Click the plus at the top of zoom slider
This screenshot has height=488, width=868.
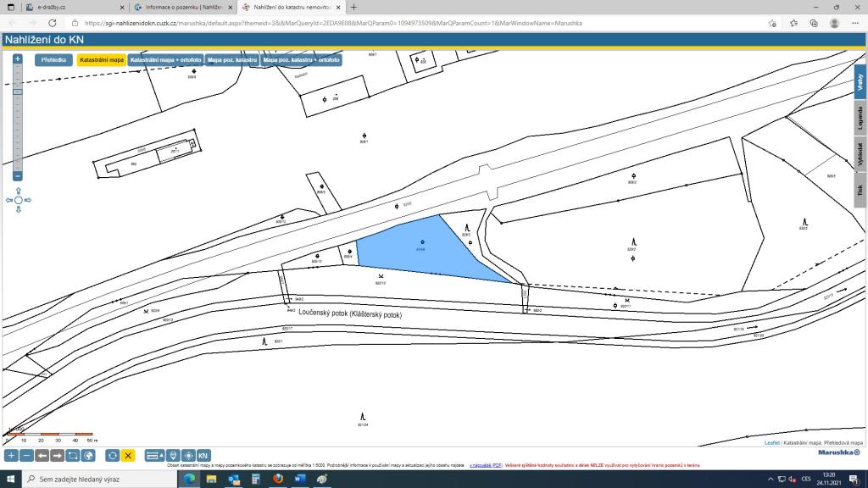click(18, 58)
